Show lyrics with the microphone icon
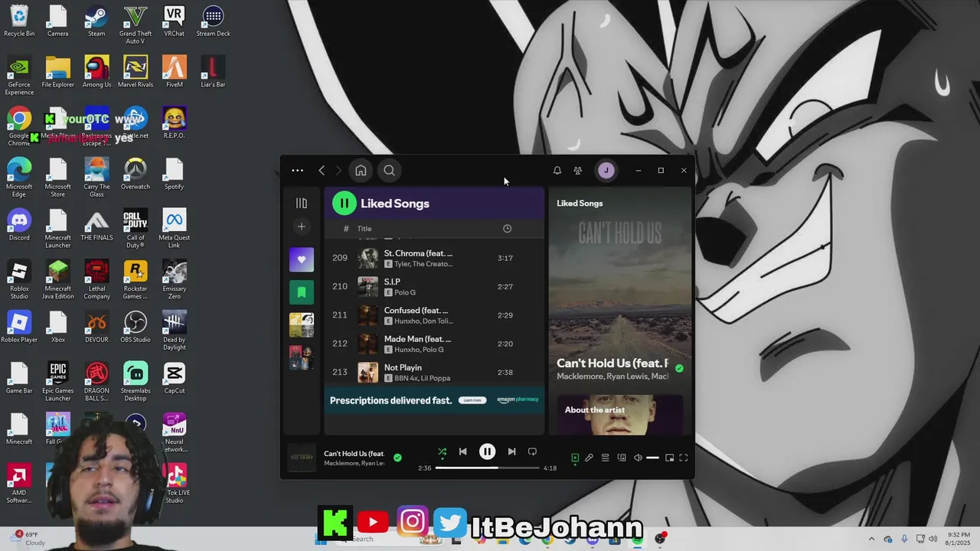The height and width of the screenshot is (551, 980). pyautogui.click(x=589, y=458)
